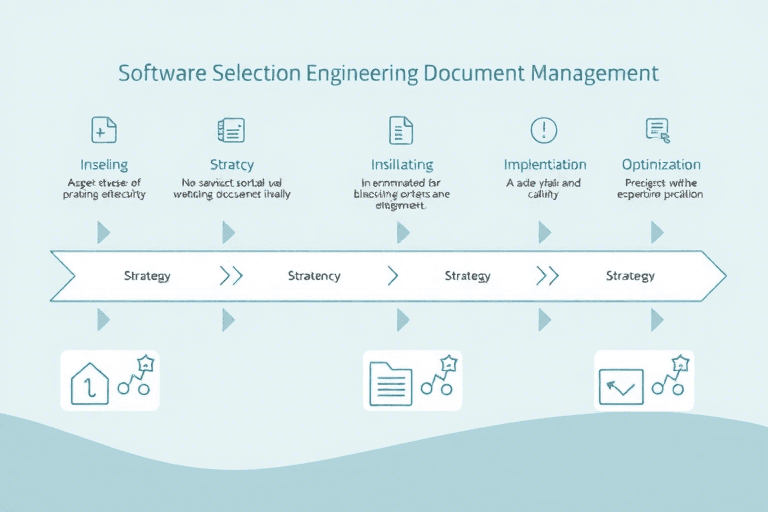Click the Insillating heading label
The width and height of the screenshot is (768, 512).
[x=402, y=164]
